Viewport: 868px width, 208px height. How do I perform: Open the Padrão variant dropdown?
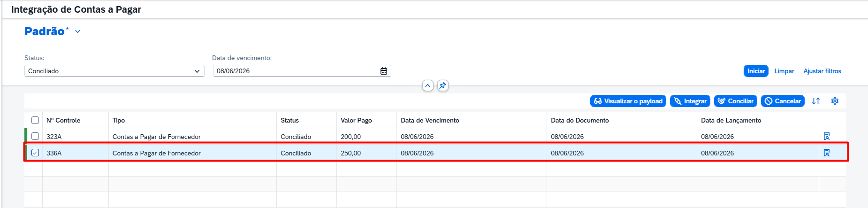click(x=78, y=31)
